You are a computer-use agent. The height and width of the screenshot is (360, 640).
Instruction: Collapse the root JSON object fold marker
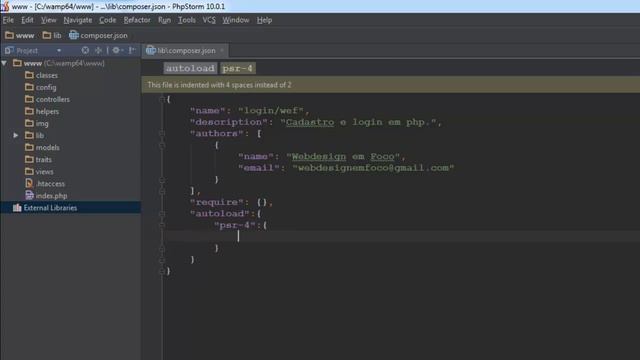(x=162, y=99)
